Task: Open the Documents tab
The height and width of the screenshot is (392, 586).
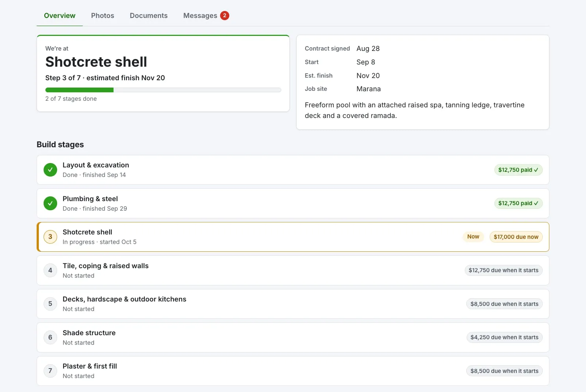Action: (149, 16)
